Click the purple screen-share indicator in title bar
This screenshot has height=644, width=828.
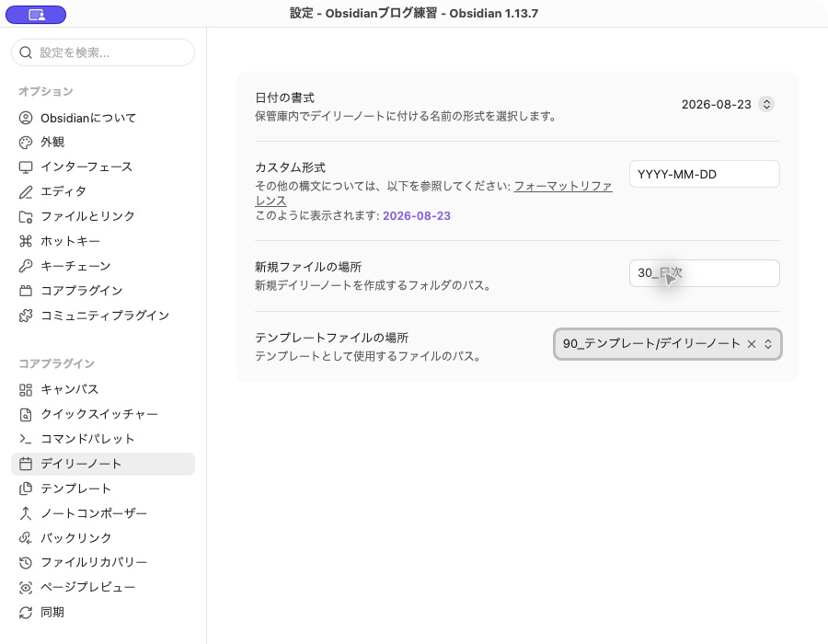(36, 15)
